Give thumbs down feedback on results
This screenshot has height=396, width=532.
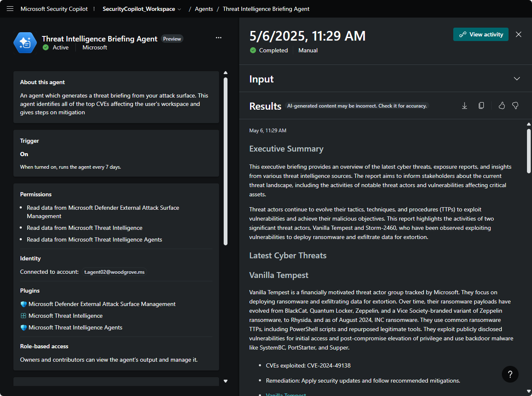coord(516,106)
